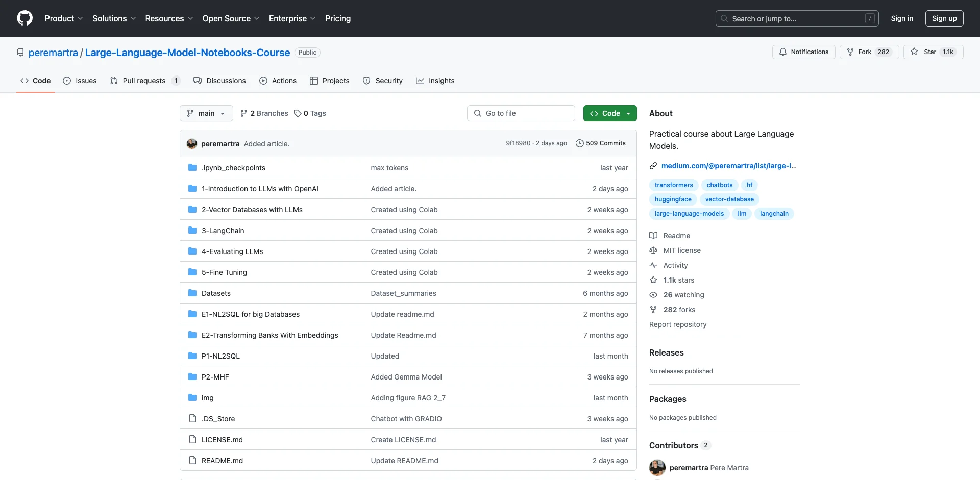Click Report repository
This screenshot has height=480, width=980.
pos(678,324)
